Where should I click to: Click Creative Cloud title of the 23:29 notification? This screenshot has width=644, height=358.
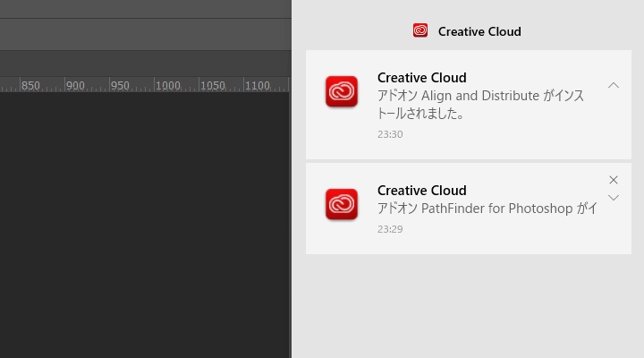click(x=422, y=191)
